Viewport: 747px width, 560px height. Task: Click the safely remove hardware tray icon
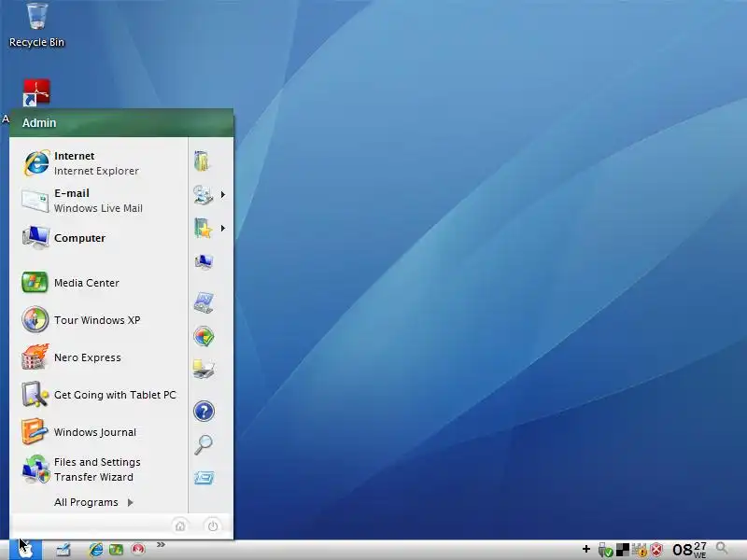[605, 550]
